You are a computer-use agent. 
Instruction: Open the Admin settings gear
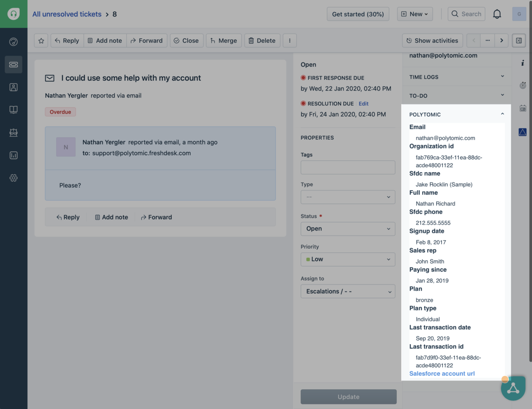click(x=13, y=178)
